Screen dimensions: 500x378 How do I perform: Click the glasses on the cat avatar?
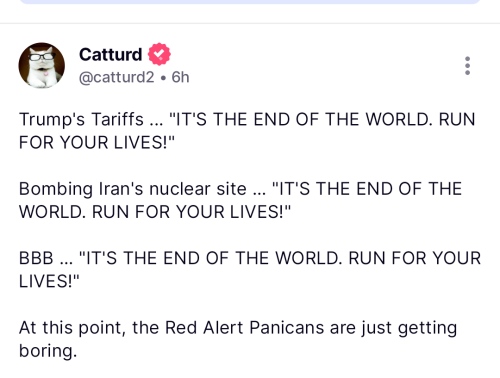pos(41,56)
